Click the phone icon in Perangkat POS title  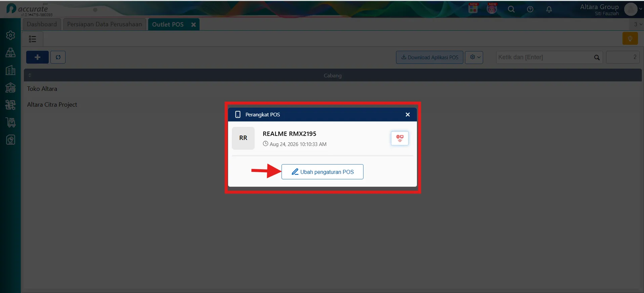pyautogui.click(x=238, y=114)
